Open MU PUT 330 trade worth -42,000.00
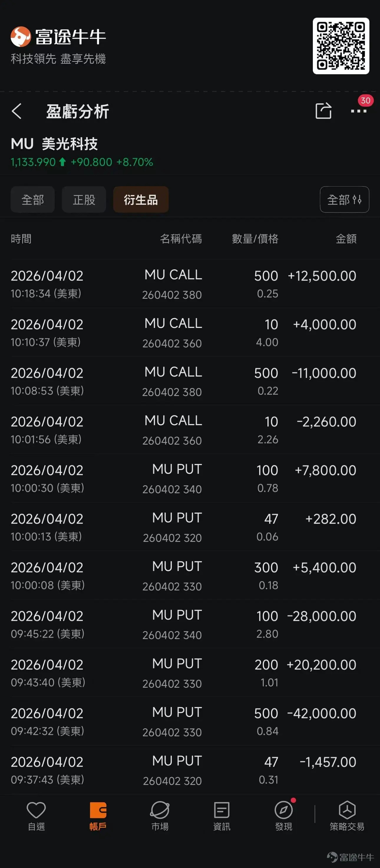This screenshot has width=380, height=868. coord(190,721)
